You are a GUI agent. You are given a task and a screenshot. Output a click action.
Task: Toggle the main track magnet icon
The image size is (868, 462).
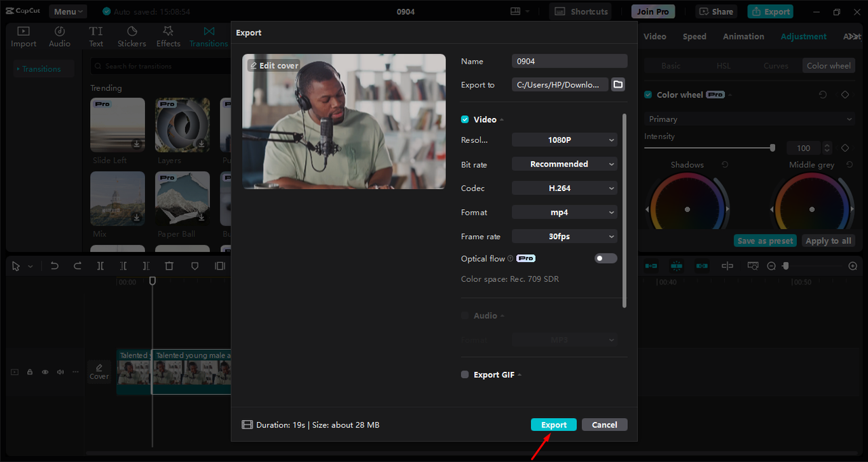651,266
